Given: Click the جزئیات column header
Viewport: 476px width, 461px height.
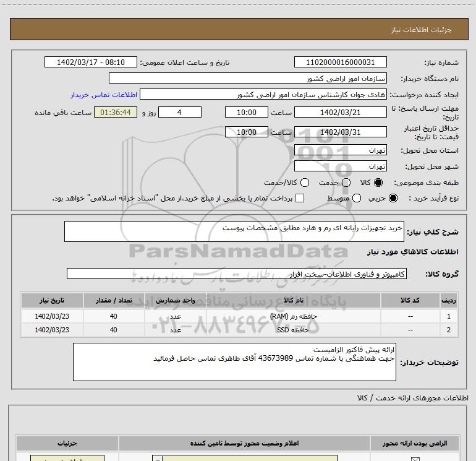Looking at the screenshot, I should 67,444.
